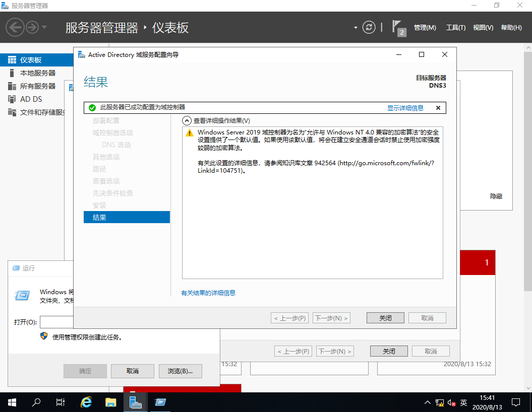
Task: Click the yellow warning triangle icon
Action: tap(189, 133)
